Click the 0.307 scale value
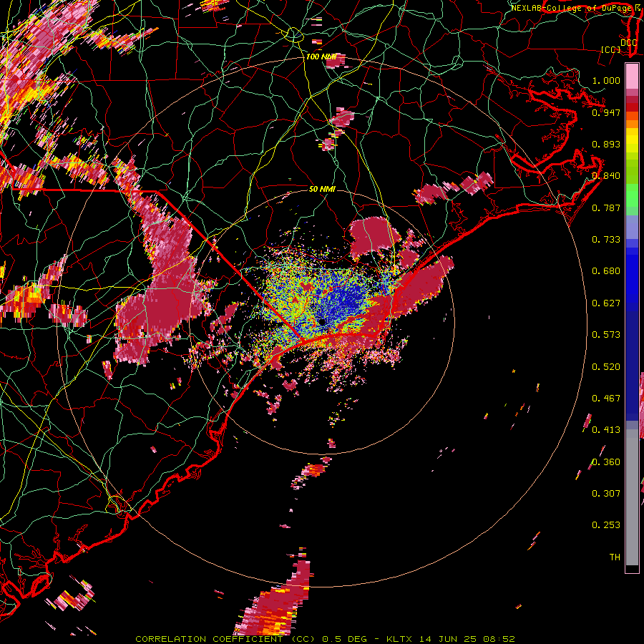Image resolution: width=644 pixels, height=644 pixels. (x=606, y=494)
